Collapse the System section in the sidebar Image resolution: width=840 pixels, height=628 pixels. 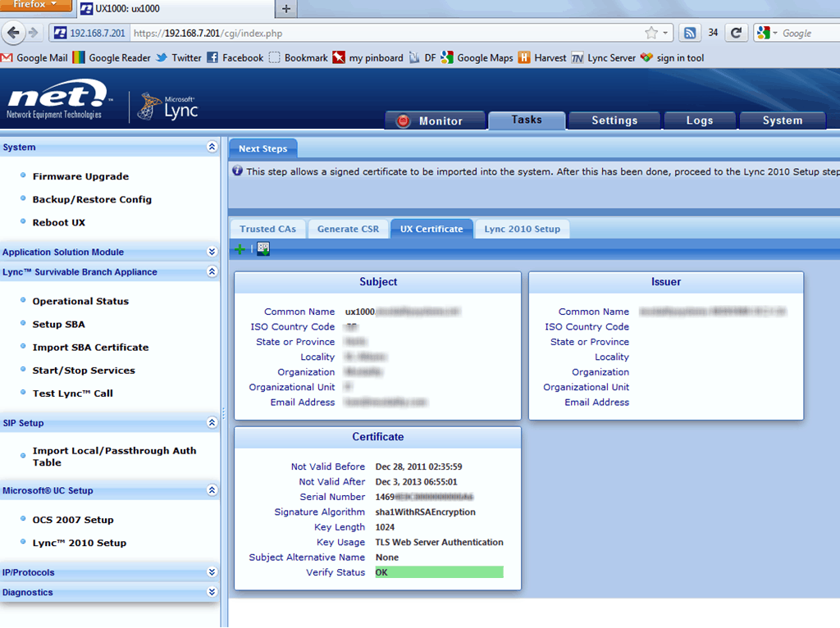[x=212, y=147]
